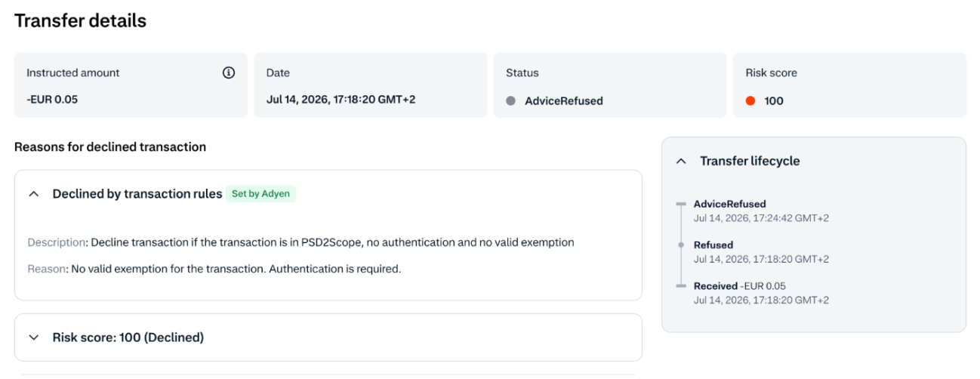This screenshot has height=379, width=980.
Task: Select the Refused lifecycle event
Action: click(761, 252)
